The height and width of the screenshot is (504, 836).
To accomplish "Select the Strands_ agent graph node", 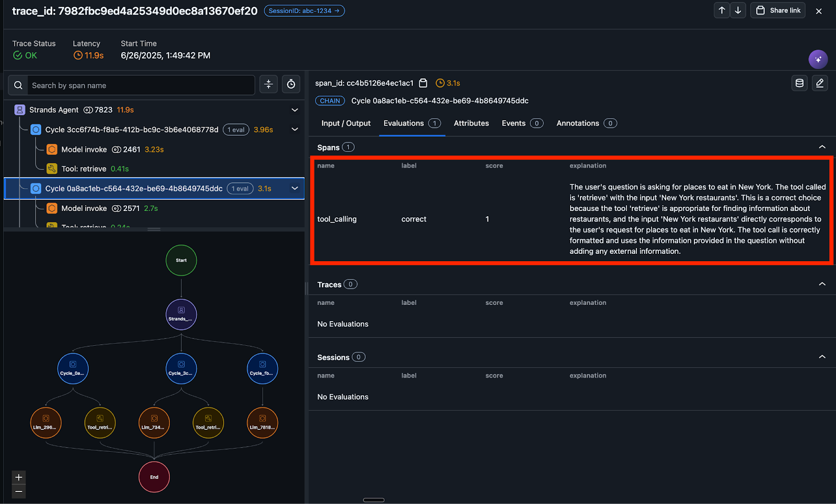I will tap(181, 314).
